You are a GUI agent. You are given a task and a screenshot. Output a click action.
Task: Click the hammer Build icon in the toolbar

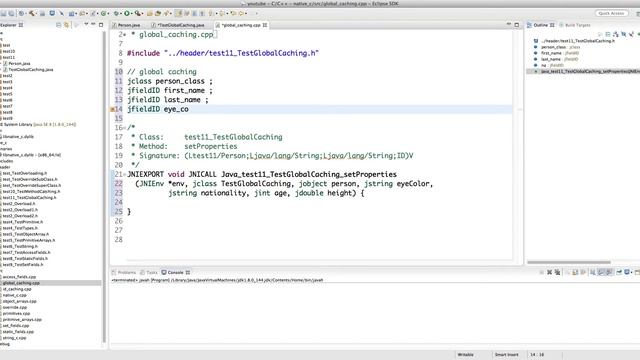tap(32, 13)
